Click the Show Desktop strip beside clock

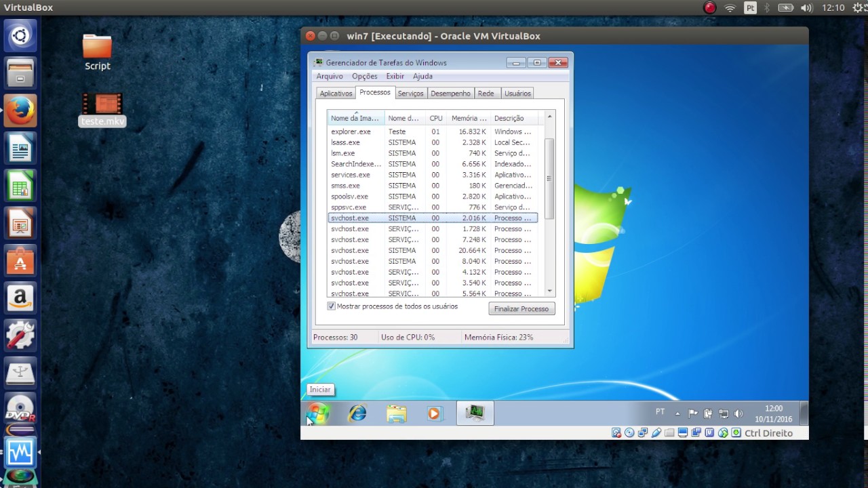click(x=804, y=413)
